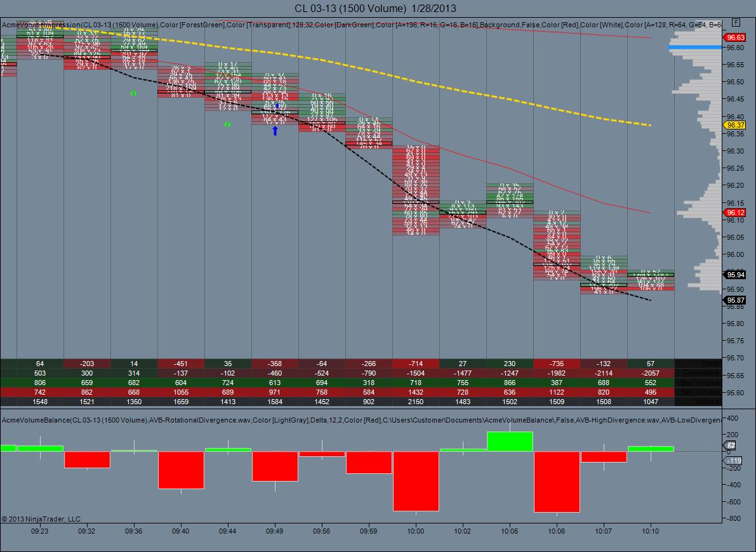Click the -800 lower panel axis label
Screen dimensions: 756x552
click(x=735, y=519)
